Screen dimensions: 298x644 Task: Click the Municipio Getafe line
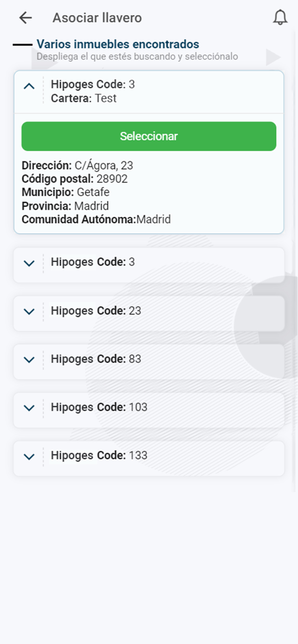pos(65,192)
